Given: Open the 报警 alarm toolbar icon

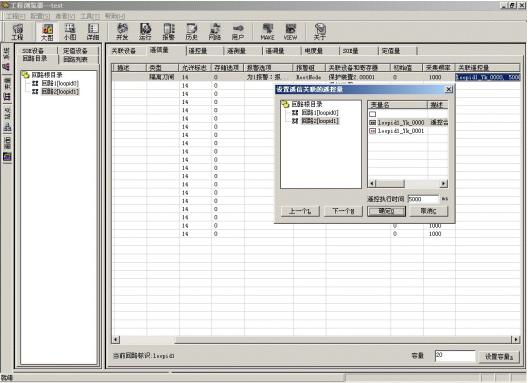Looking at the screenshot, I should click(168, 32).
